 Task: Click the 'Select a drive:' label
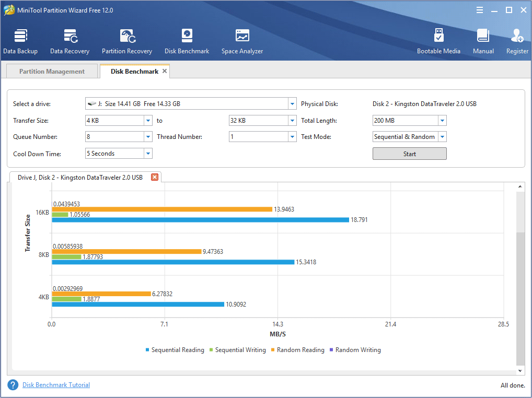pyautogui.click(x=32, y=104)
